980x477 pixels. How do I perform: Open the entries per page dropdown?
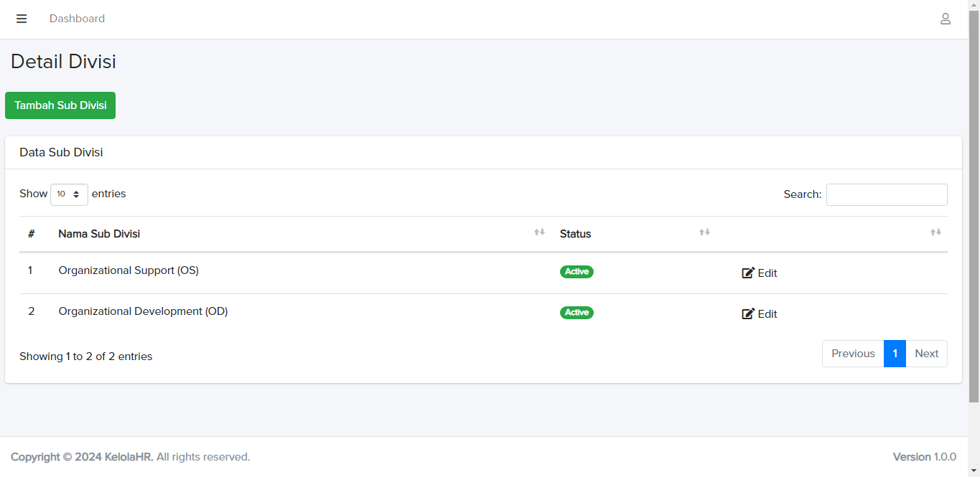69,194
